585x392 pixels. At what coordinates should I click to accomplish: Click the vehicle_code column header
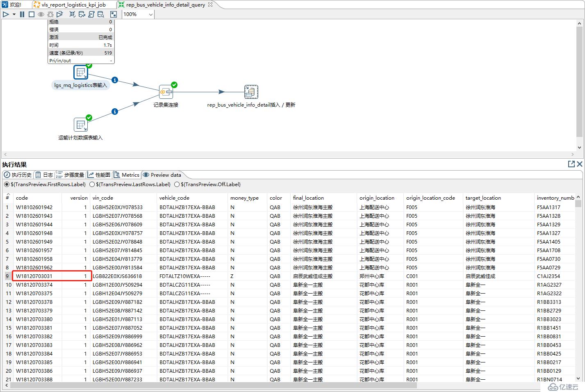pyautogui.click(x=193, y=198)
